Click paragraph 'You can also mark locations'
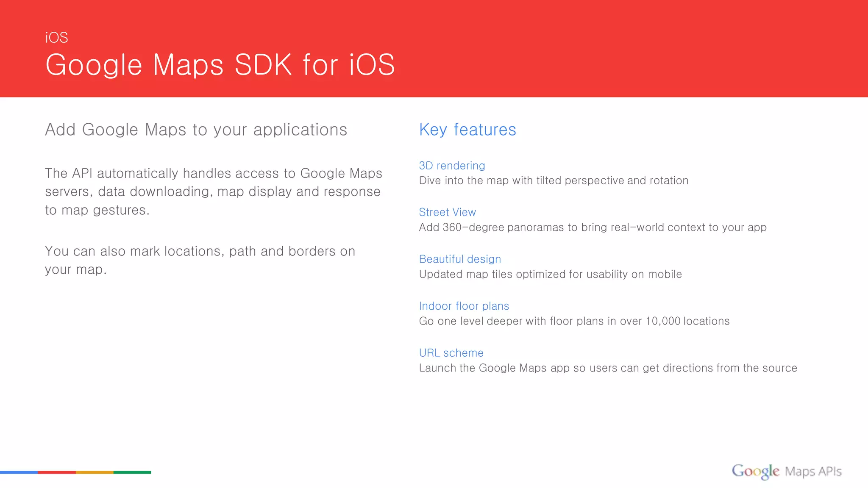The height and width of the screenshot is (488, 868). click(x=200, y=261)
